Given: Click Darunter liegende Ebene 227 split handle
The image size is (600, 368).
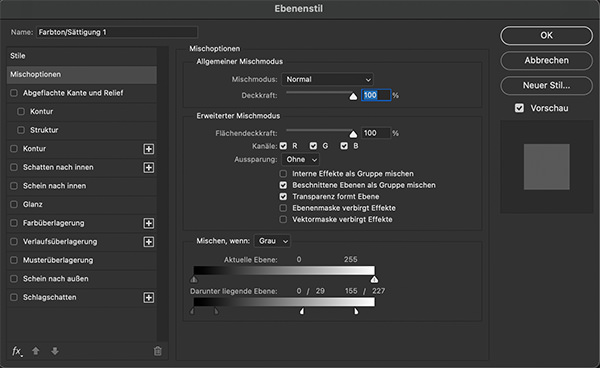Looking at the screenshot, I should 356,311.
